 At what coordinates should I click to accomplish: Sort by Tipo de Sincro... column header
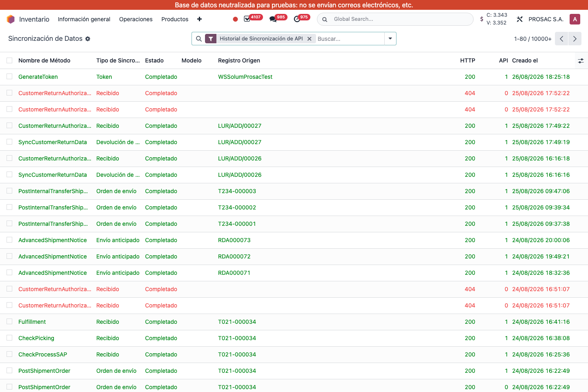coord(118,60)
